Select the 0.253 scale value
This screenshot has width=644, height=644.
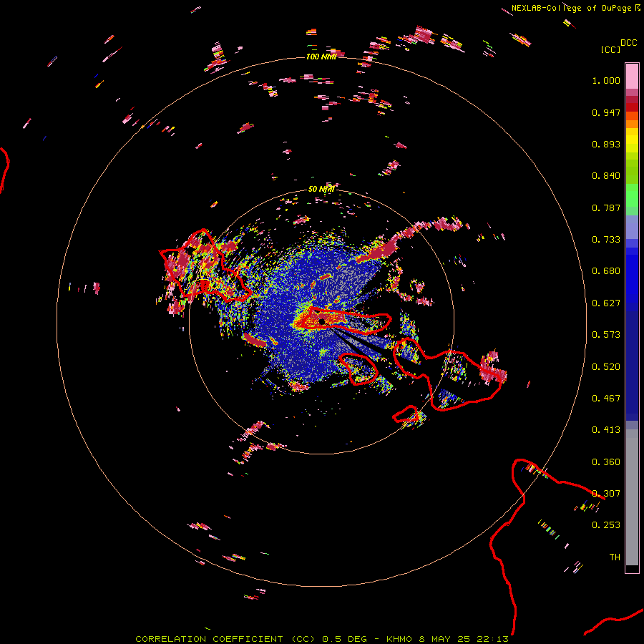606,525
